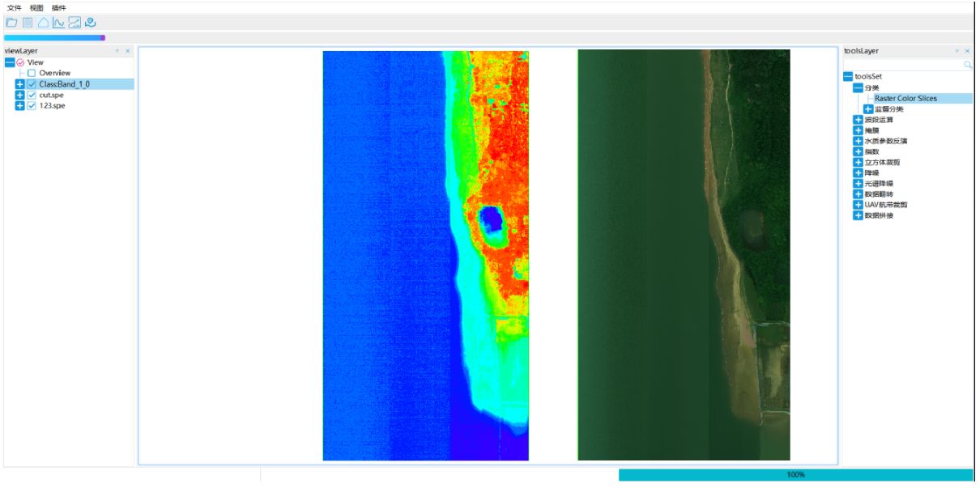This screenshot has height=488, width=980.
Task: Click the open folder toolbar icon
Action: click(11, 23)
